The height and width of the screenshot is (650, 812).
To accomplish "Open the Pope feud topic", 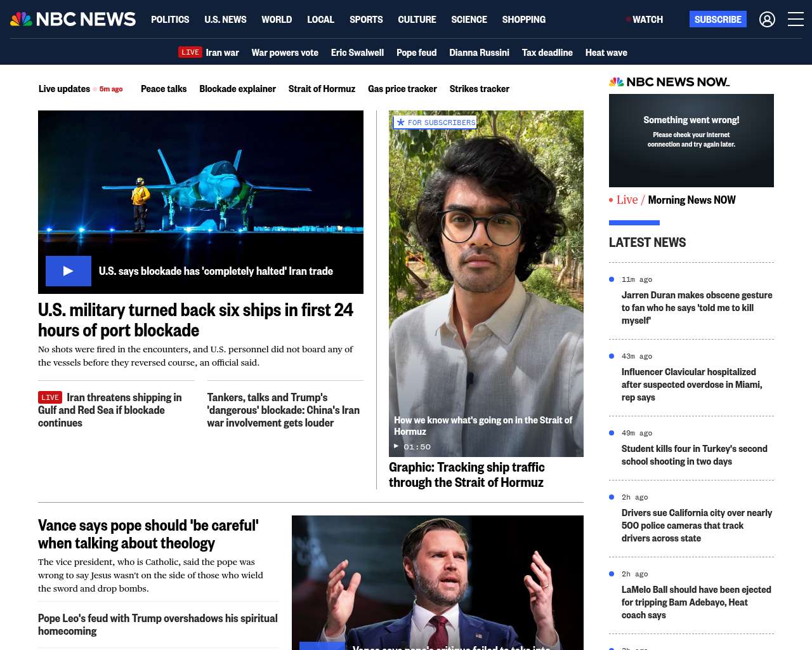I will point(416,53).
